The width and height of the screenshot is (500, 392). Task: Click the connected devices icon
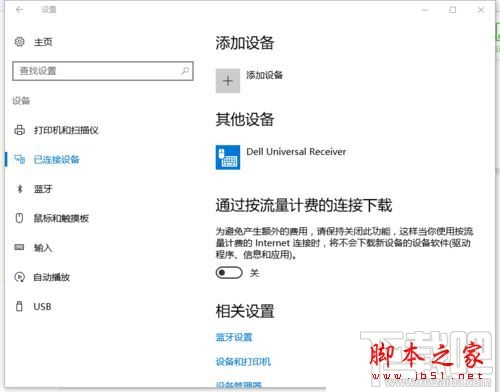tap(19, 159)
